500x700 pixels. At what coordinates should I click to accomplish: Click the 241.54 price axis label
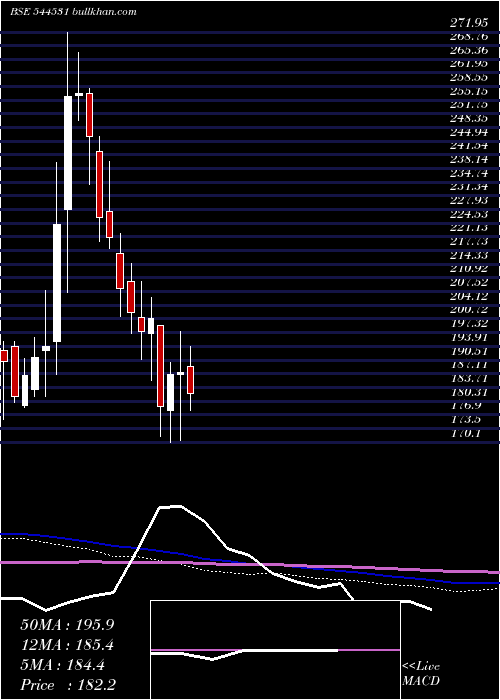pyautogui.click(x=468, y=146)
